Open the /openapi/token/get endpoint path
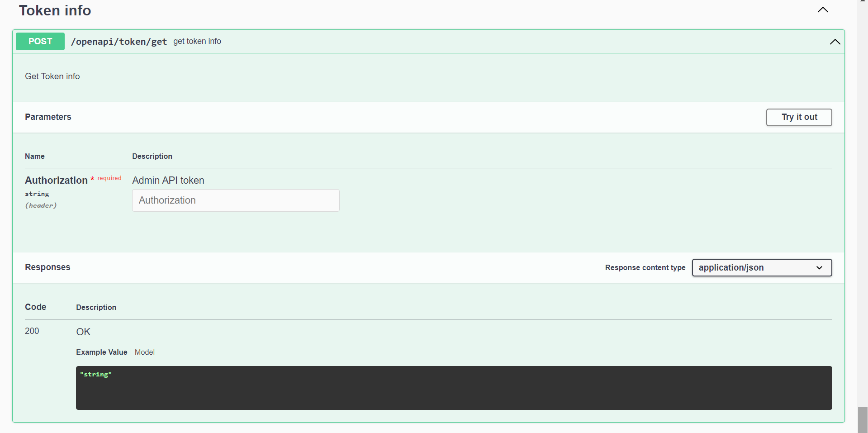The width and height of the screenshot is (868, 433). (119, 42)
